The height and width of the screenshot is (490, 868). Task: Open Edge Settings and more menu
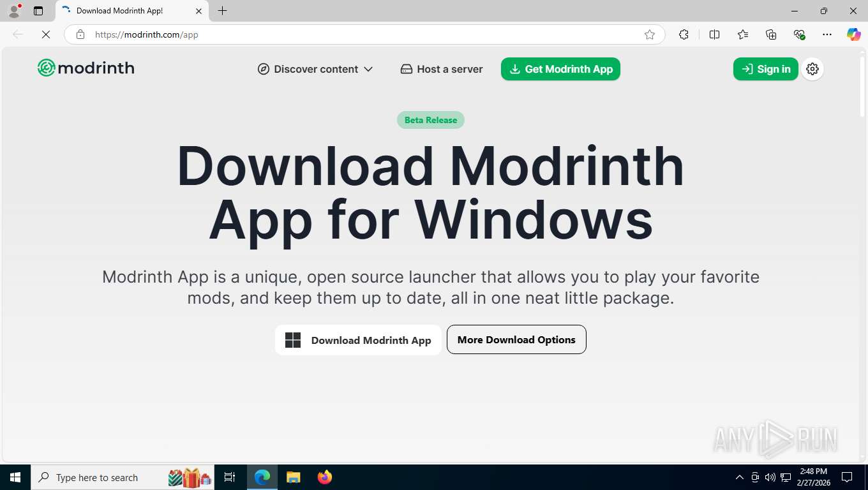pyautogui.click(x=827, y=34)
